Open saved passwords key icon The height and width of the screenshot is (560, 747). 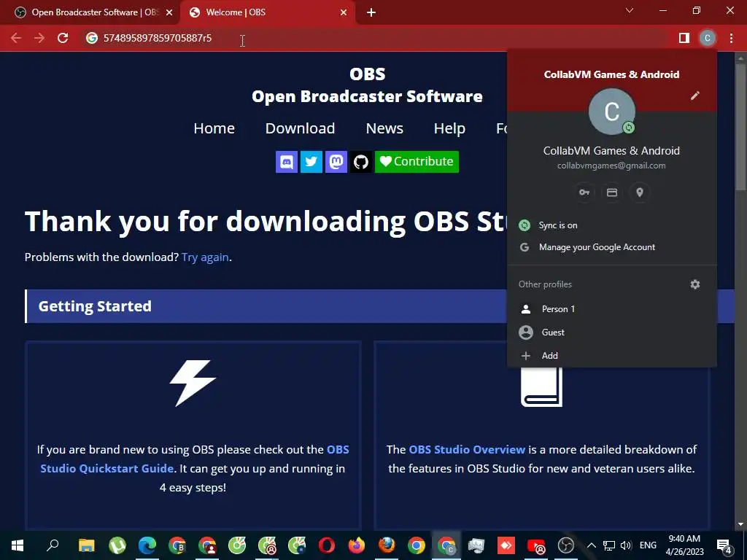click(584, 192)
